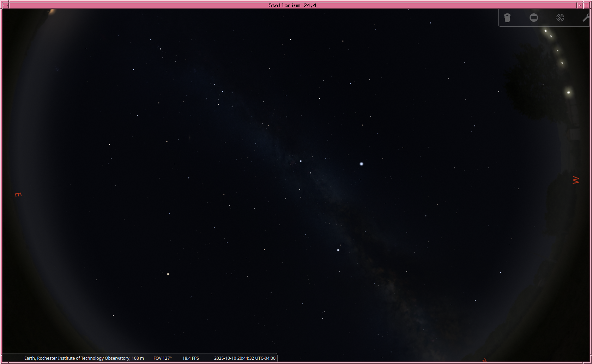592x364 pixels.
Task: Click the minimize button in the title bar
Action: tap(580, 5)
